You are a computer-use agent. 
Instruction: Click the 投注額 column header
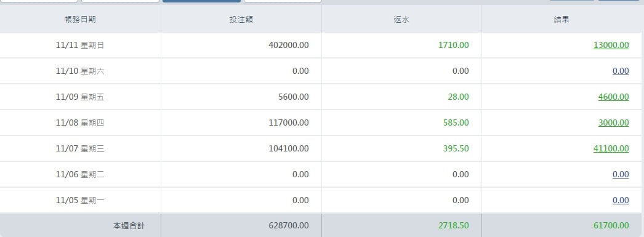coord(241,19)
